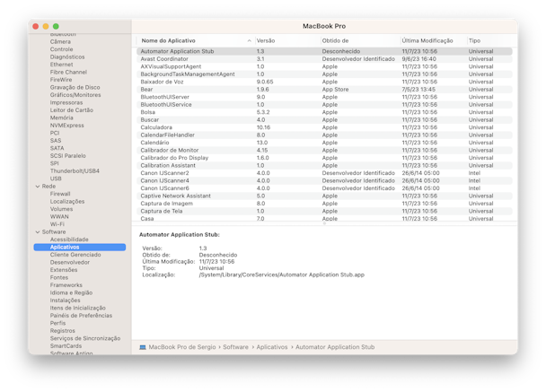Select Câmera in the sidebar
The height and width of the screenshot is (392, 546).
(x=60, y=42)
